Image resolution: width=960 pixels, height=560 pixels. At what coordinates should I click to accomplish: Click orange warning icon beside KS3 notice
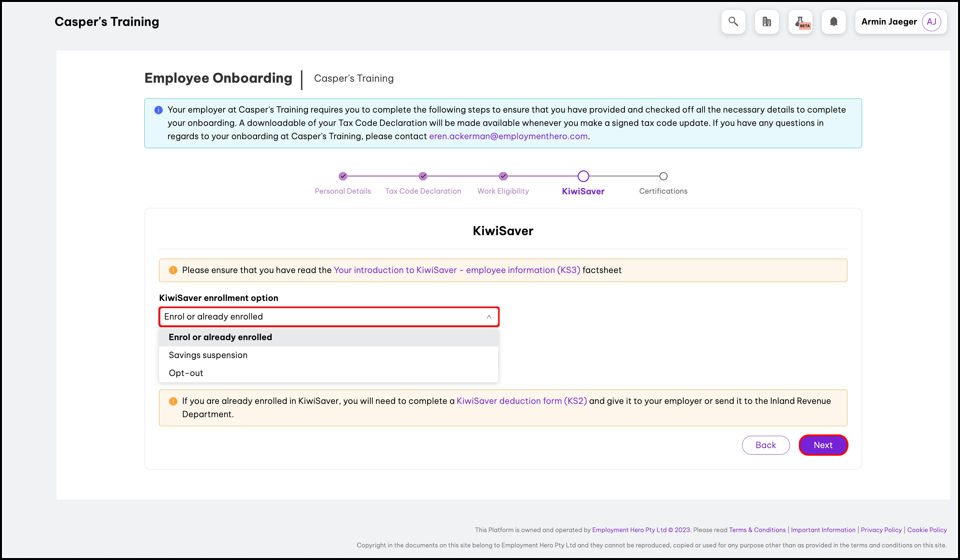[173, 270]
